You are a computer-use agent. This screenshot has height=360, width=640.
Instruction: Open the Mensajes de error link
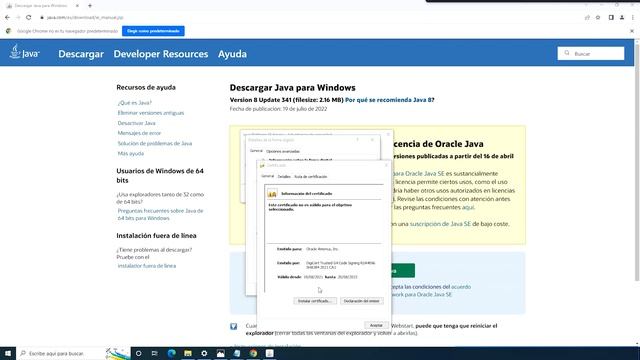139,133
